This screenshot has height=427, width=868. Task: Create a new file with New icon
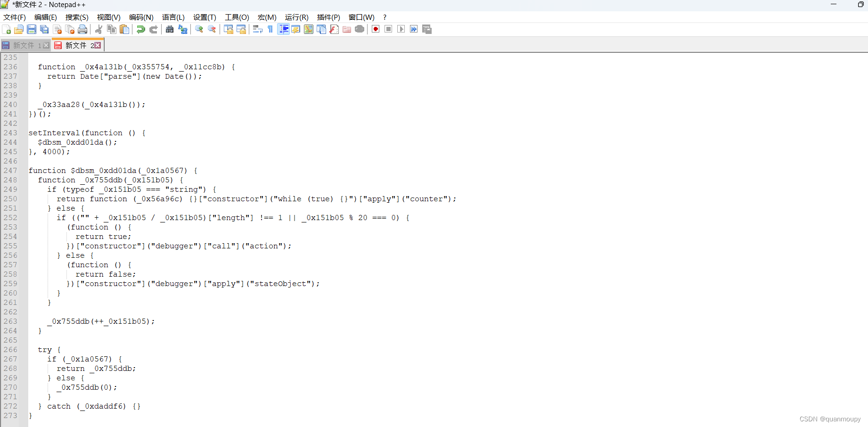7,29
